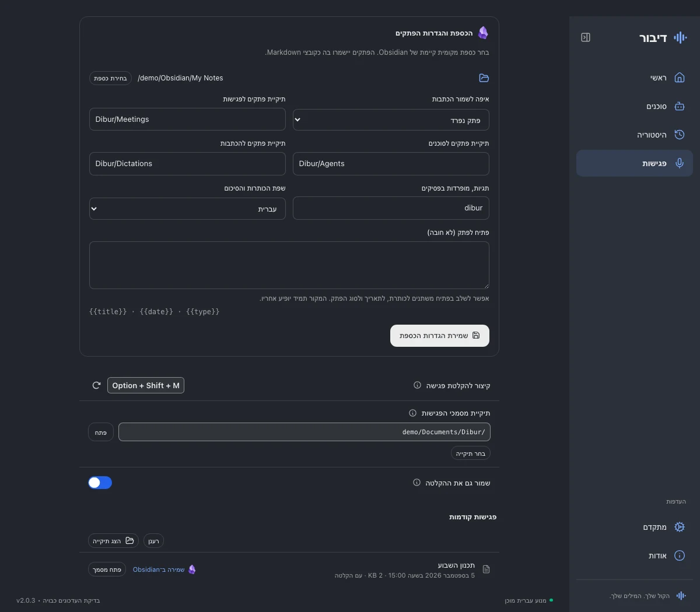Click the microphone icon next to פגישות
The image size is (700, 612).
click(680, 163)
